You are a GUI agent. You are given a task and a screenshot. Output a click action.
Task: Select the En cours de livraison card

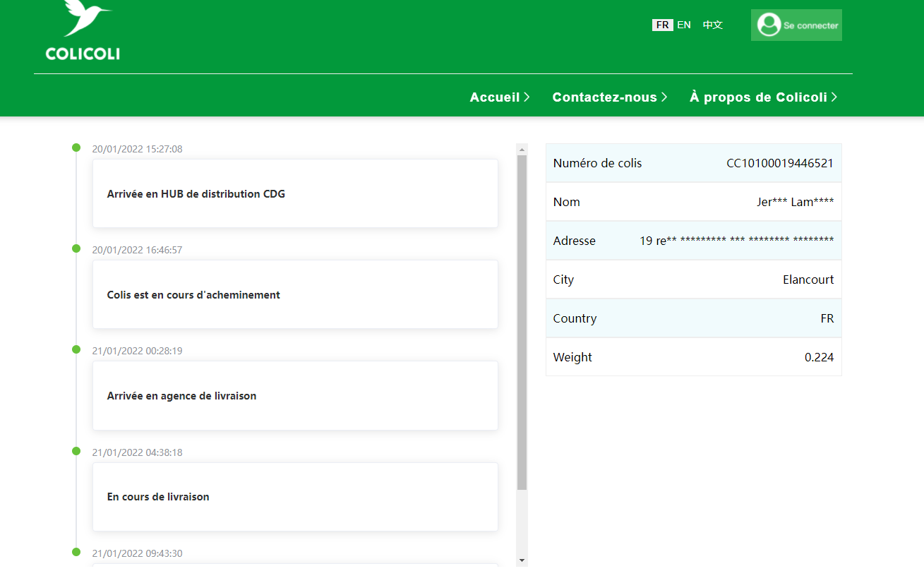click(295, 497)
